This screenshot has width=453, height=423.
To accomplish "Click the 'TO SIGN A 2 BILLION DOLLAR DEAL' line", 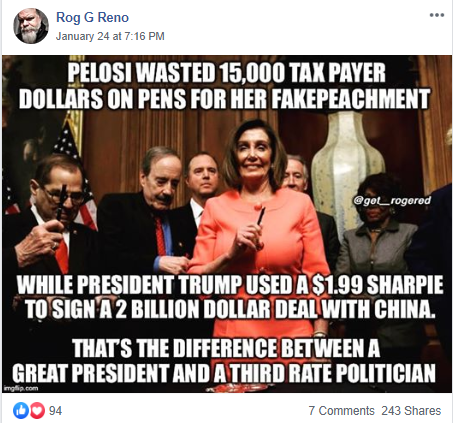I will pos(230,310).
